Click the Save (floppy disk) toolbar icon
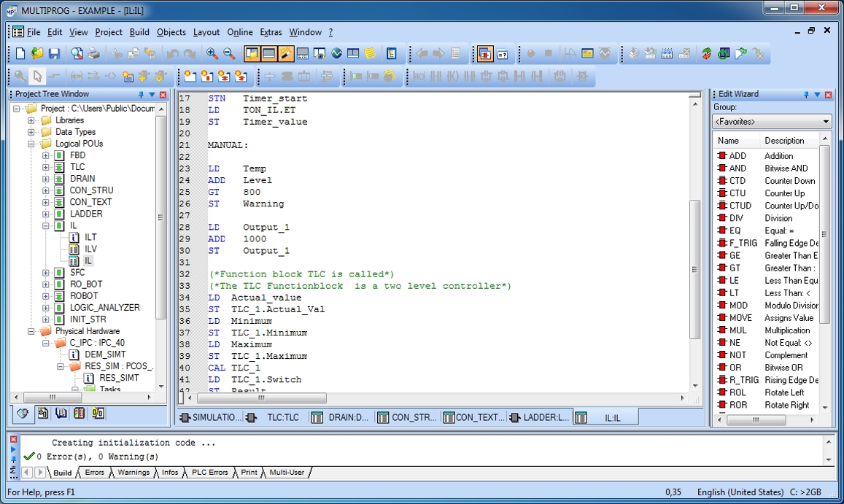844x504 pixels. (x=54, y=54)
